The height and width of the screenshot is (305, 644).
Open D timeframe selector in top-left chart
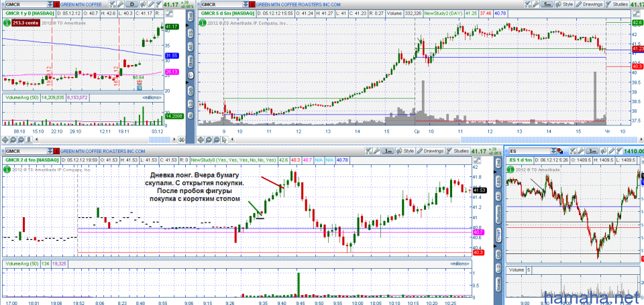pos(132,5)
